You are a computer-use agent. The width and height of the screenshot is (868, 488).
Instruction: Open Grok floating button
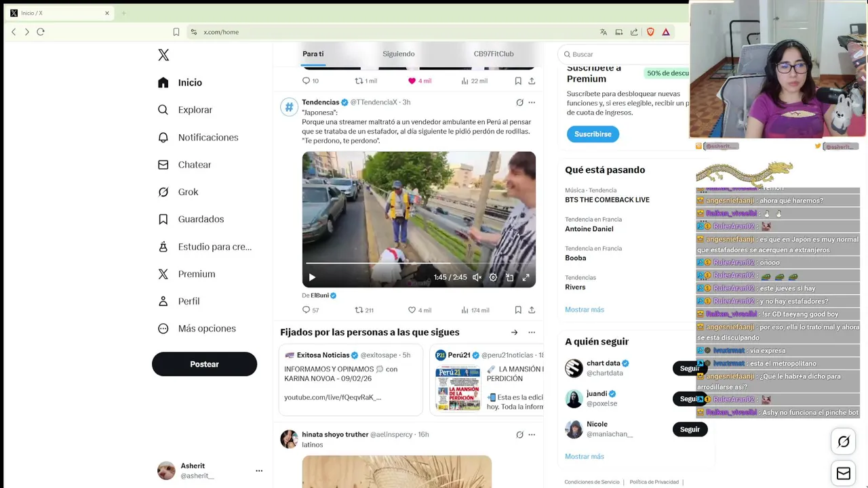844,442
